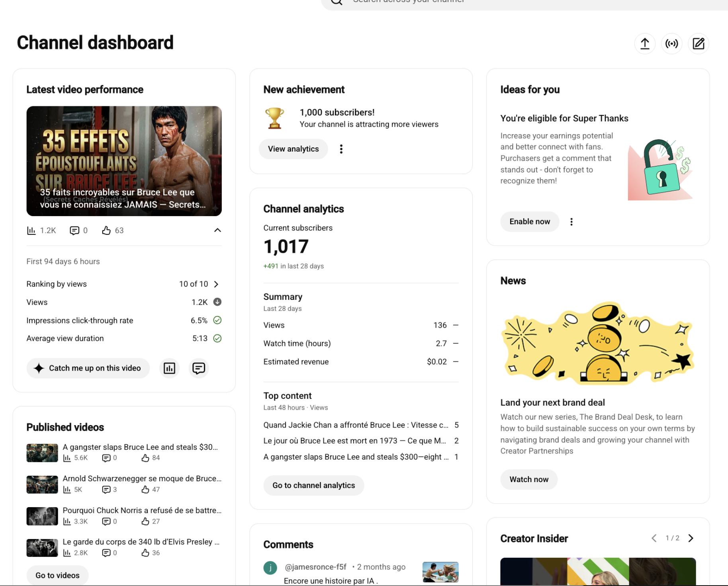Image resolution: width=728 pixels, height=586 pixels.
Task: Click the brand deal news illustration
Action: [x=598, y=343]
